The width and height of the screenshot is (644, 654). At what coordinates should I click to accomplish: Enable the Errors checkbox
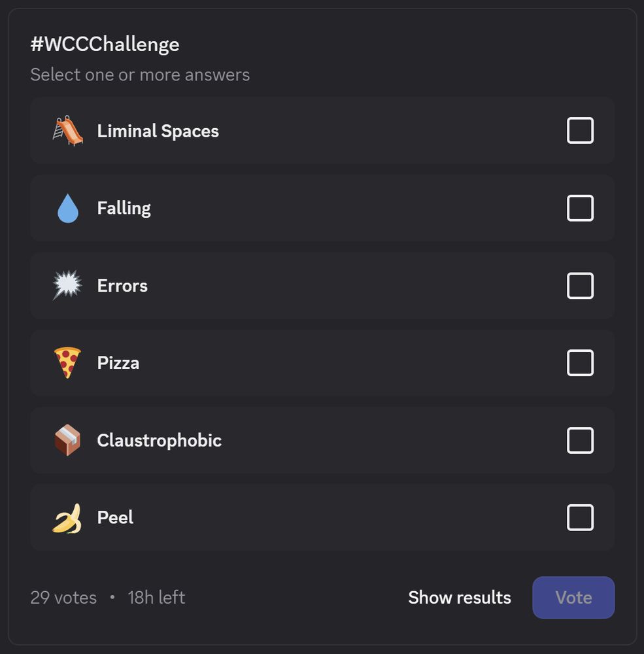[580, 286]
